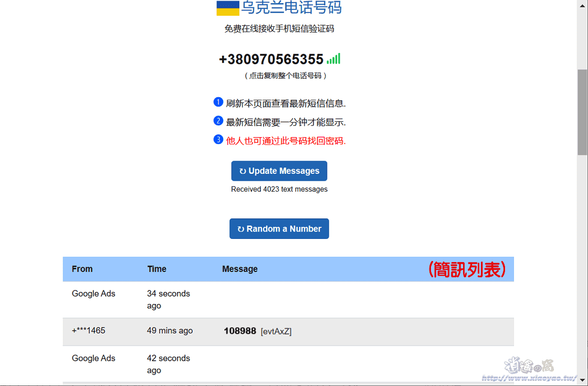Click the blue circled number 2 icon
Screen dimensions: 588x386
(218, 121)
